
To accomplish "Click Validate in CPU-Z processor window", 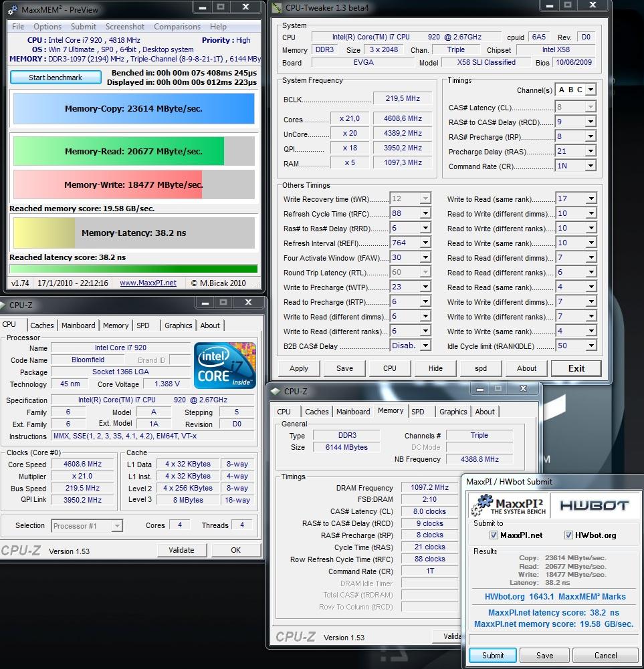I will point(181,550).
